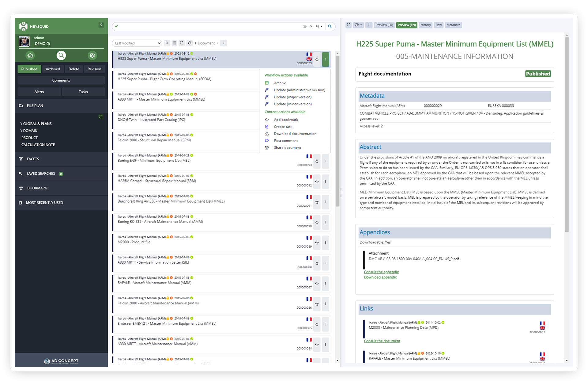The image size is (588, 385).
Task: Bookmark the Embraer EMB-121 MMEL row
Action: pyautogui.click(x=317, y=325)
